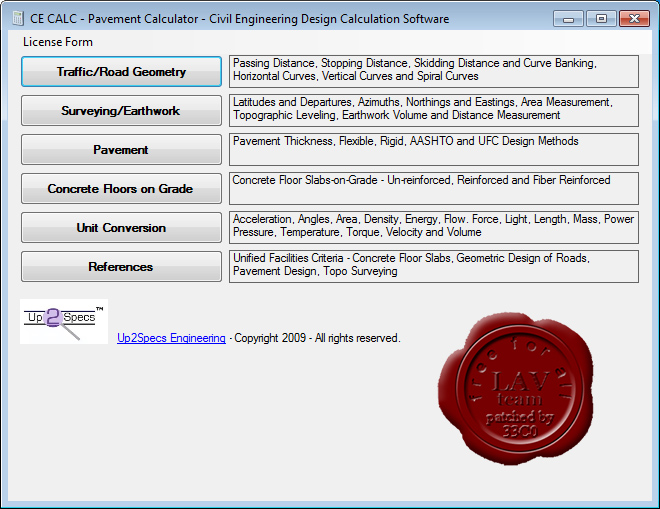Close the CE CALC window
This screenshot has width=660, height=509.
point(634,19)
